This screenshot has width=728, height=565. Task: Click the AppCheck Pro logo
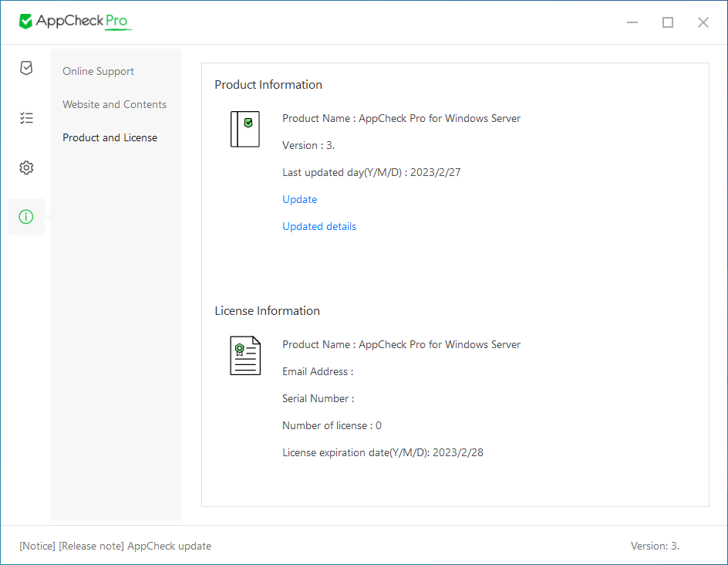[x=75, y=22]
